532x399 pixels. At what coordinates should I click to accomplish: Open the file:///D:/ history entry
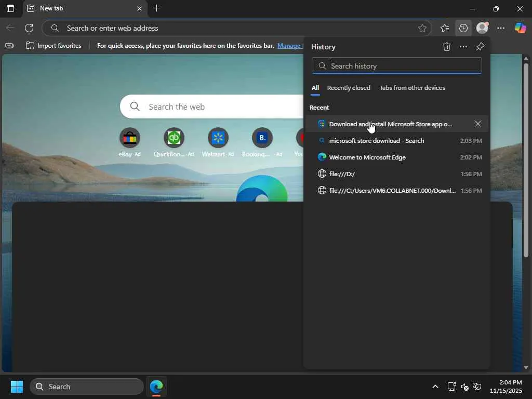click(x=396, y=174)
